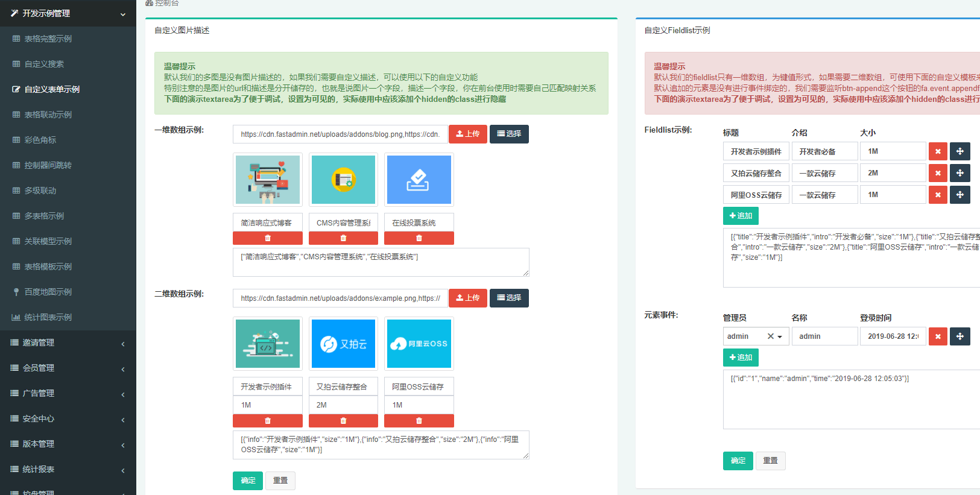Delete the 开发者示例插件 fieldlist row with red X

pyautogui.click(x=937, y=151)
